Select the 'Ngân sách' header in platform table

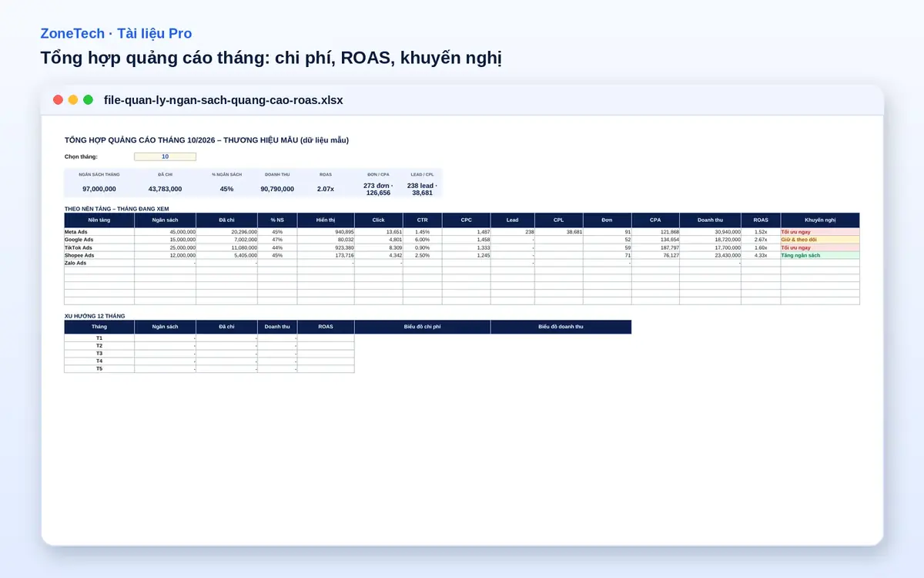pyautogui.click(x=165, y=220)
